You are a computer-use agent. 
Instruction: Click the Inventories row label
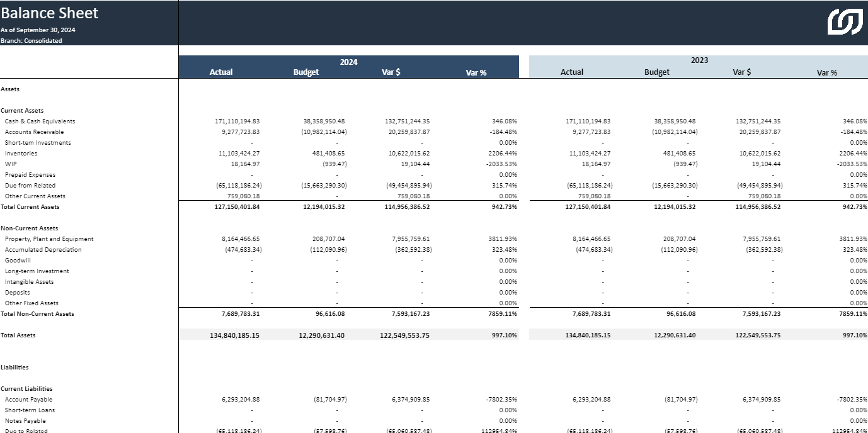click(x=21, y=154)
